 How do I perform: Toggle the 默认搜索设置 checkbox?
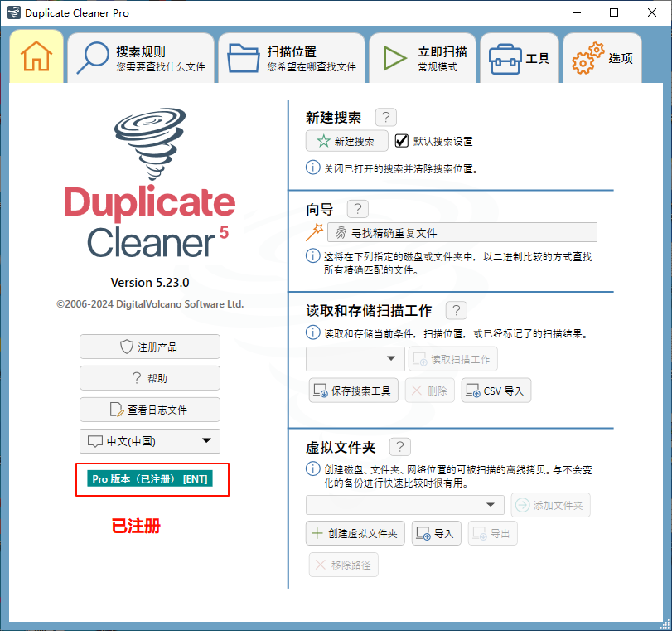[x=402, y=141]
